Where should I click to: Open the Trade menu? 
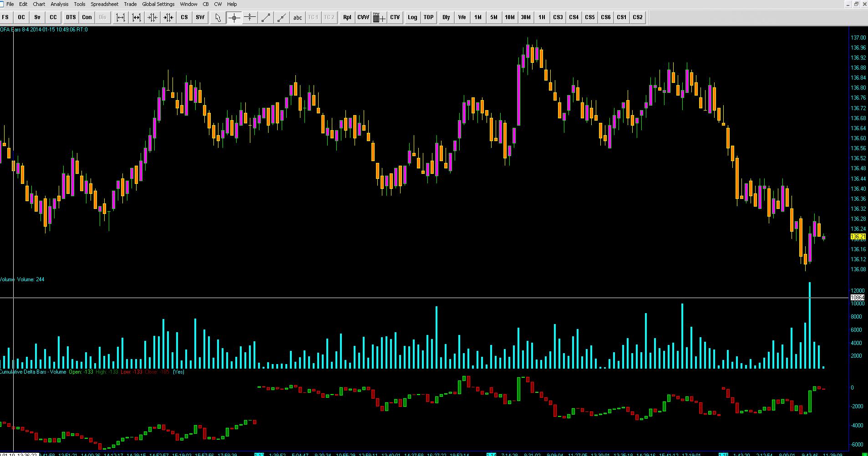point(130,4)
